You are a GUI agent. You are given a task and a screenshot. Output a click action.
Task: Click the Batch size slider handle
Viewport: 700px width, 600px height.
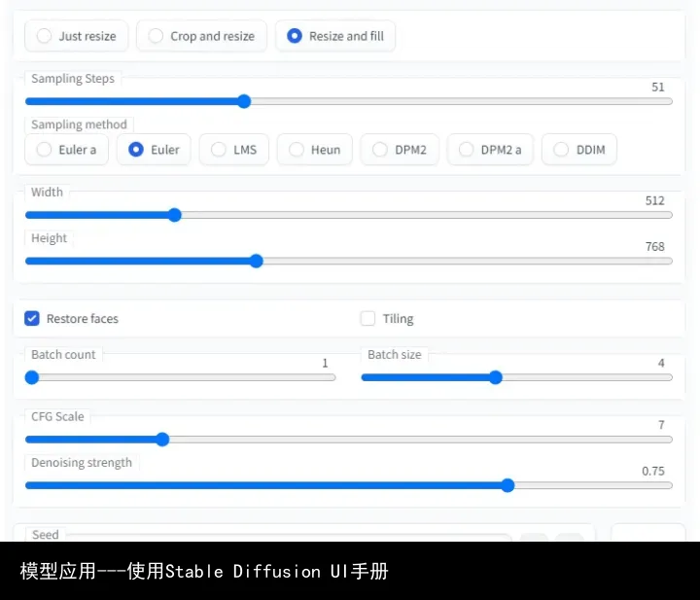(495, 377)
